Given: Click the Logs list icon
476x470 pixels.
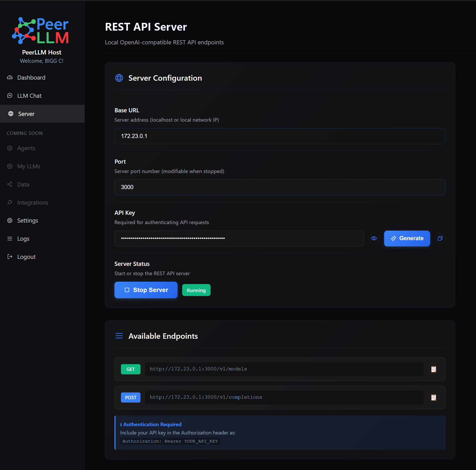Looking at the screenshot, I should 10,239.
